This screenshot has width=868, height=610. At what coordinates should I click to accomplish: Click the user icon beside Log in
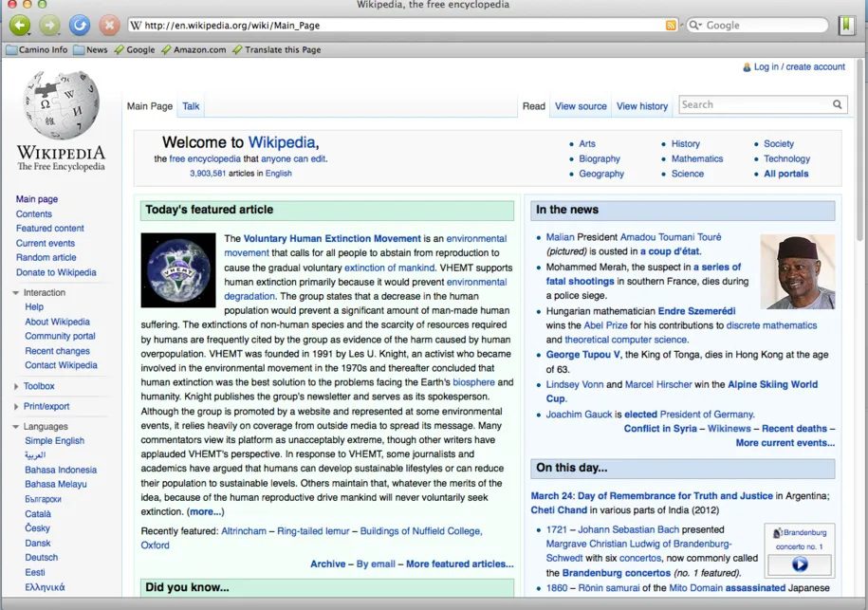[747, 67]
